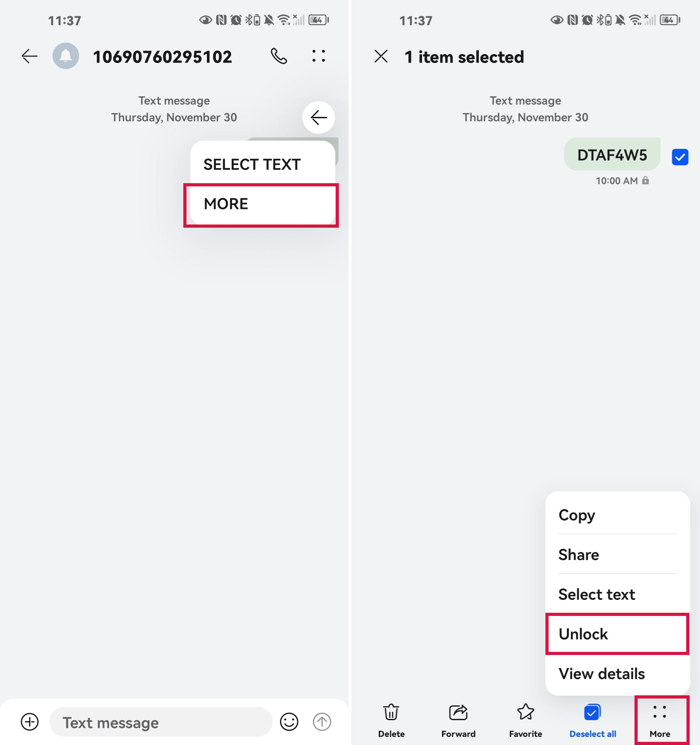
Task: Tap the back arrow icon in header
Action: [x=30, y=56]
